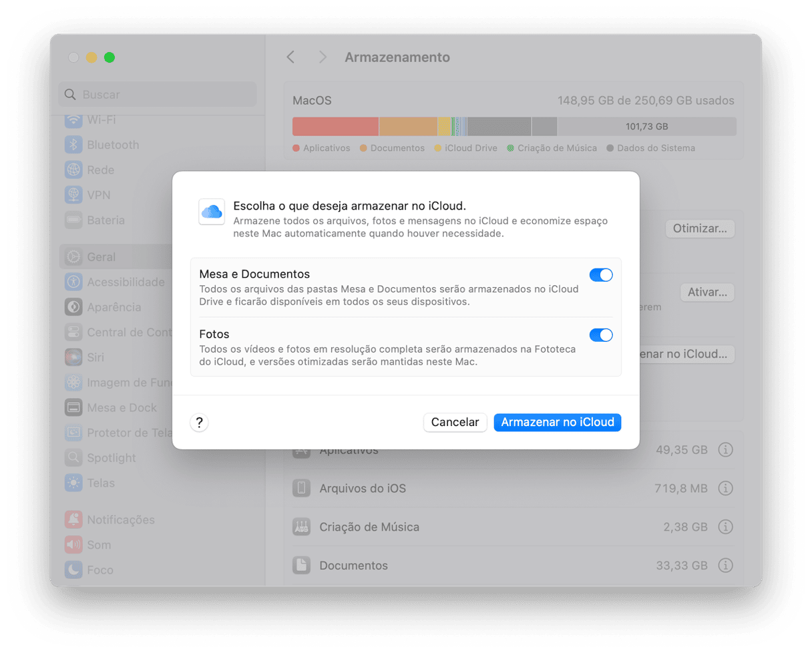The height and width of the screenshot is (653, 812).
Task: Click the Aplicativos segment of storage bar
Action: [x=335, y=126]
